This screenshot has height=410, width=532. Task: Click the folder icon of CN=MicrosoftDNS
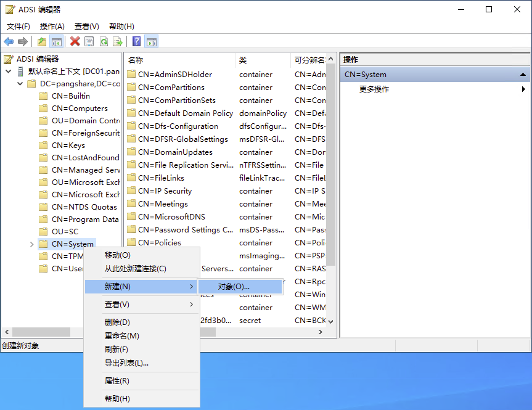[131, 216]
